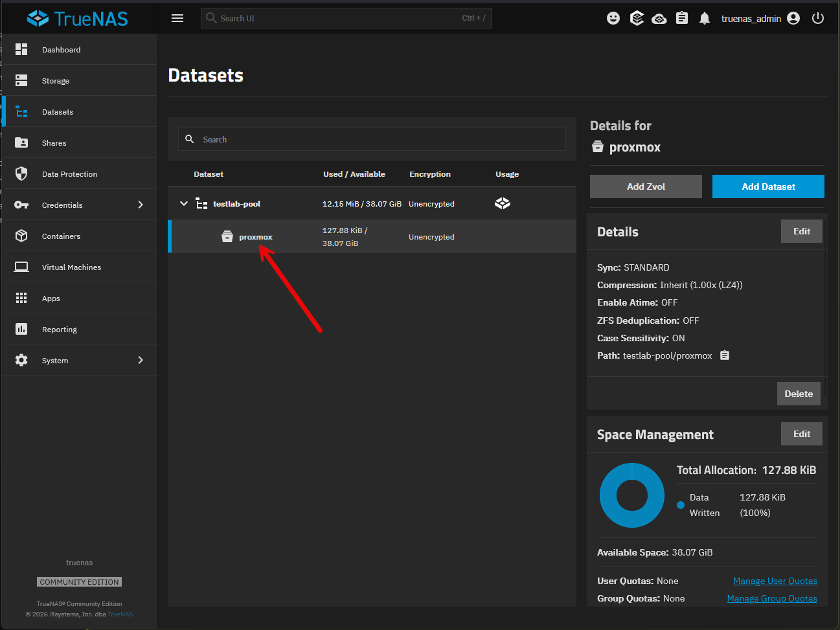Screen dimensions: 840x630
Task: Collapse the testlab-pool tree chevron
Action: (184, 203)
